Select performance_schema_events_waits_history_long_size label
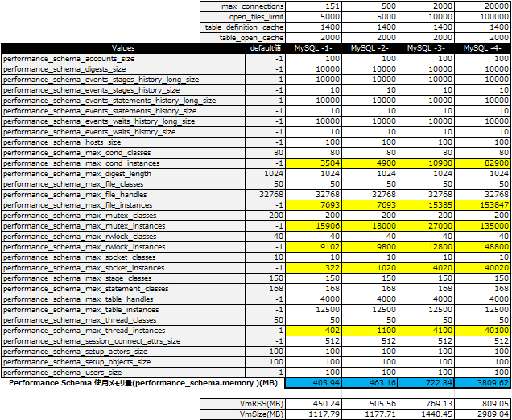This screenshot has height=420, width=512. click(x=123, y=121)
